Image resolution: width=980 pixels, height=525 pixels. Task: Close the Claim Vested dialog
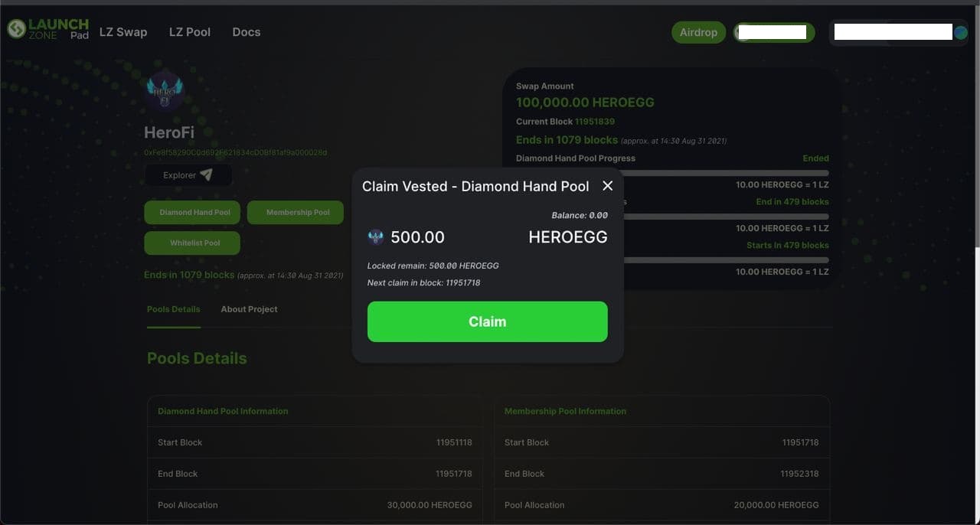coord(607,186)
